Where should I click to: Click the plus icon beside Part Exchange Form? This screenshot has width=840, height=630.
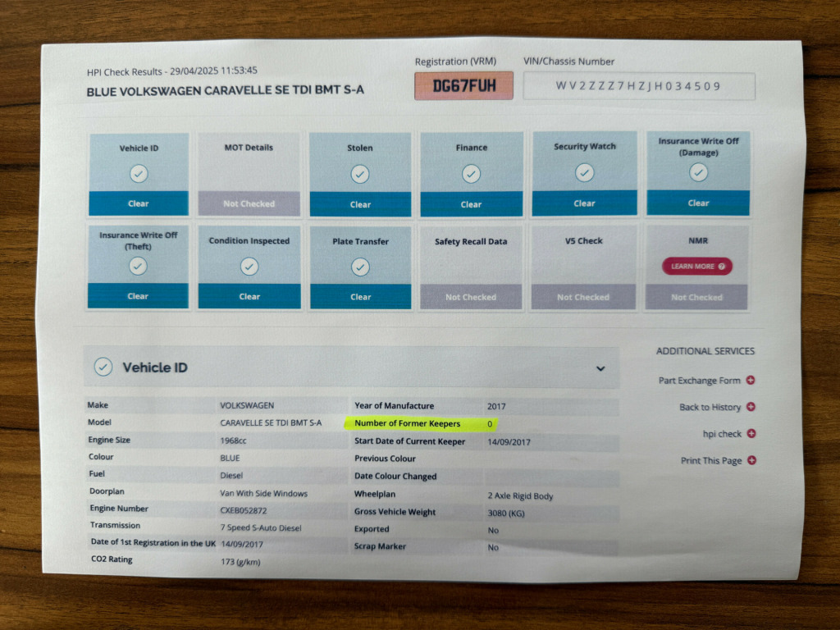[751, 380]
